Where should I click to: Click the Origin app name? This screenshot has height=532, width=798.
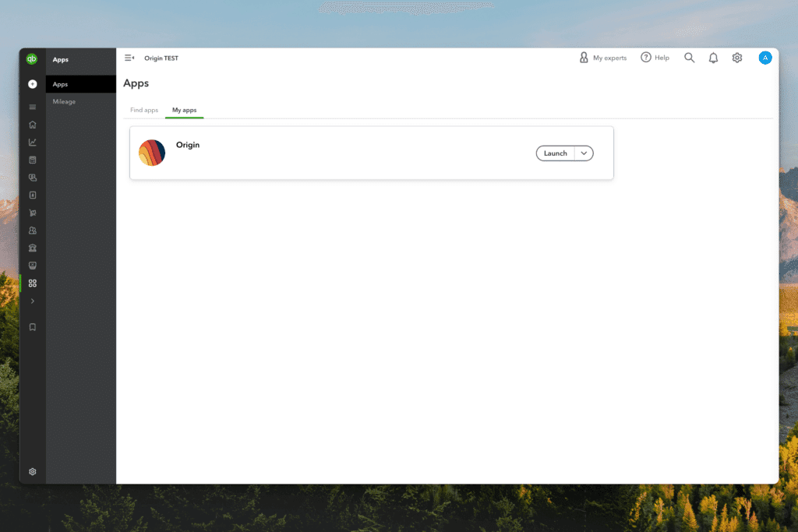pyautogui.click(x=188, y=145)
